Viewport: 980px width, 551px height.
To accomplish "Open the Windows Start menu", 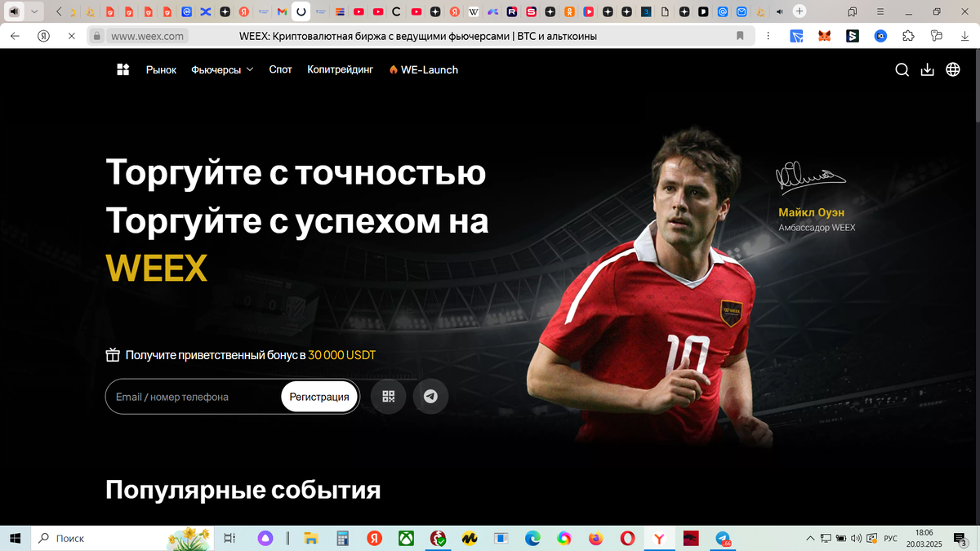I will coord(15,538).
